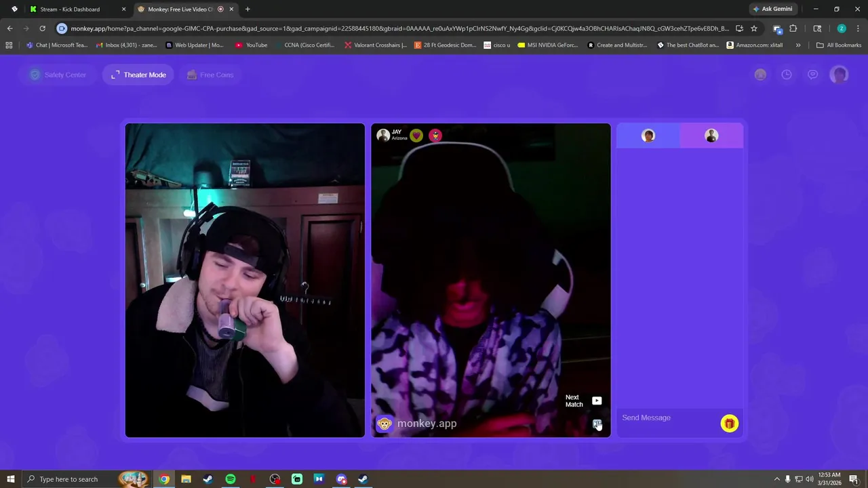Viewport: 868px width, 488px height.
Task: Go back in browser history
Action: coord(9,28)
